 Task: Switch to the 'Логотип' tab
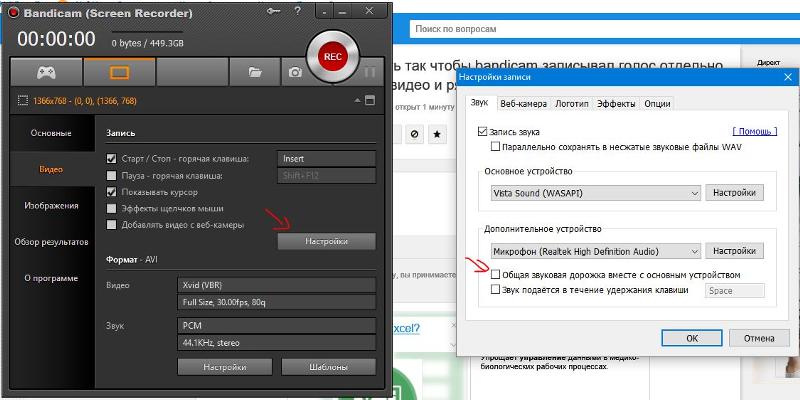[572, 104]
